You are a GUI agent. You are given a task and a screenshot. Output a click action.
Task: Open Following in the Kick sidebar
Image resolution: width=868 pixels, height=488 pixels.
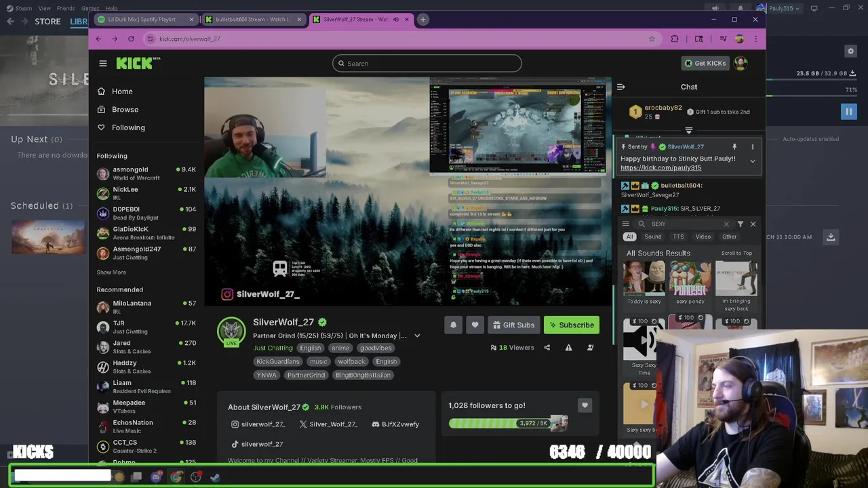click(x=121, y=127)
